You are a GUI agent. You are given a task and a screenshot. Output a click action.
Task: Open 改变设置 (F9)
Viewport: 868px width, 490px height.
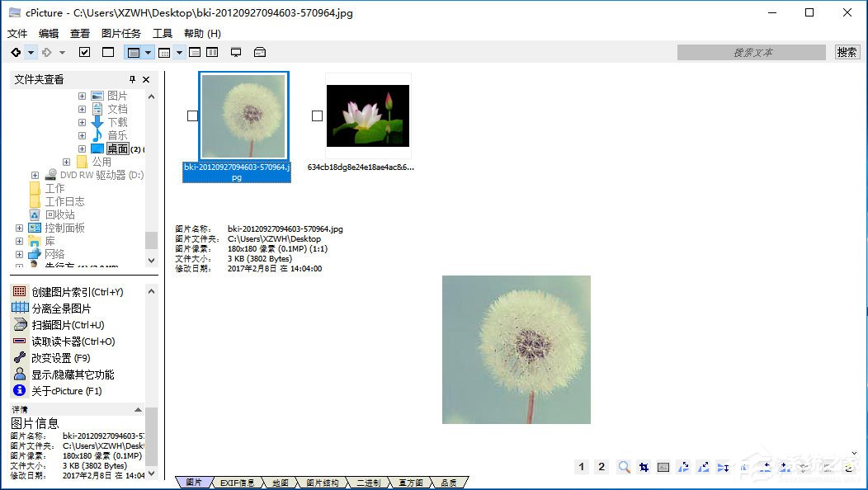coord(61,358)
